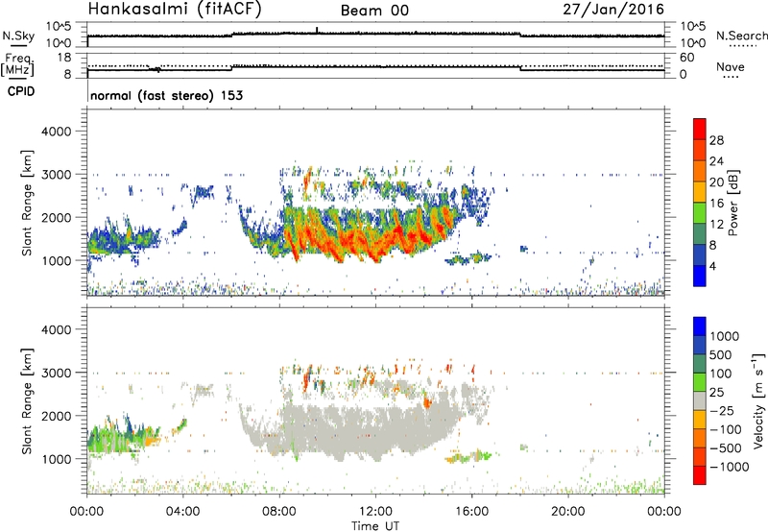This screenshot has width=768, height=532.
Task: Click the '18' frequency axis tick
Action: (64, 57)
